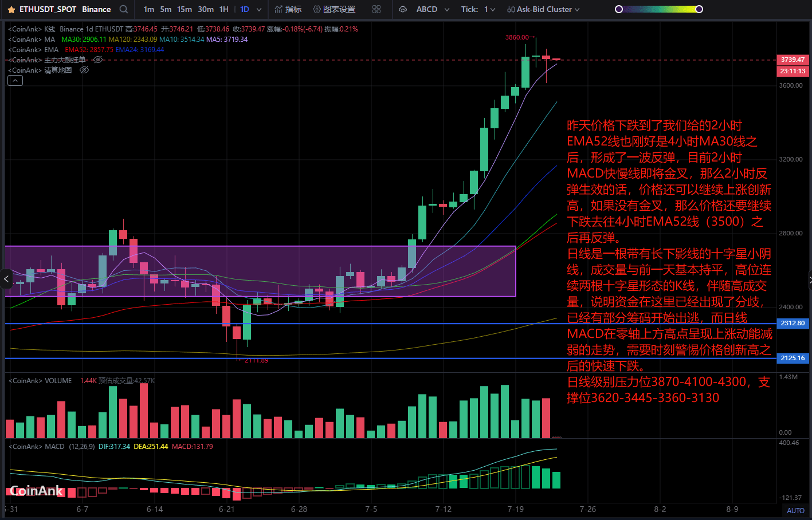Image resolution: width=812 pixels, height=520 pixels.
Task: Click the favorite star icon for ETHUSDT_SPOT
Action: pos(11,10)
